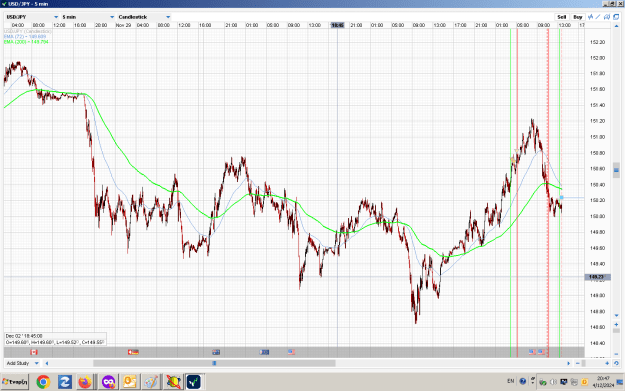Click the volume speaker tray icon

[553, 382]
